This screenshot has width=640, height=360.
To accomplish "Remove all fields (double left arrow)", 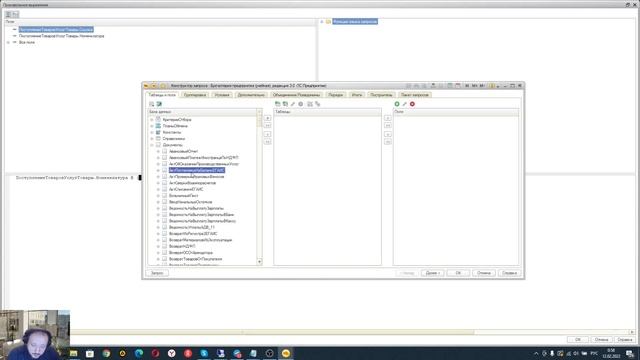I will [388, 142].
